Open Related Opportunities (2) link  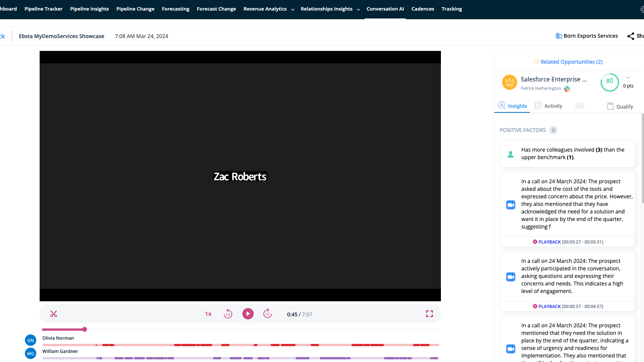(x=571, y=62)
